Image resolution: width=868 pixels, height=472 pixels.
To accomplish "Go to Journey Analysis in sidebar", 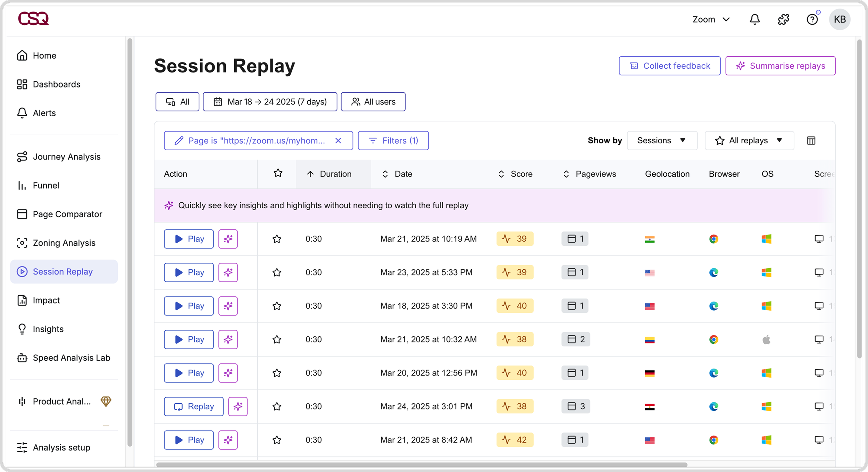I will tap(66, 157).
